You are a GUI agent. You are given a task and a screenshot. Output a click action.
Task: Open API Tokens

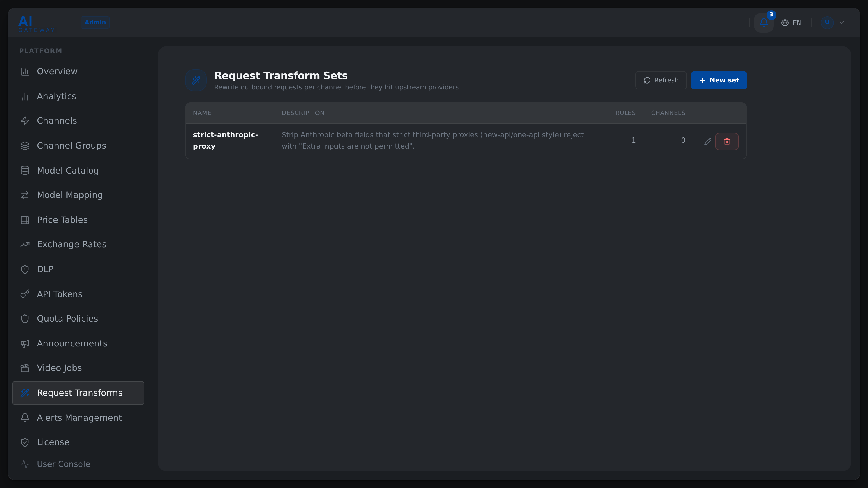(x=78, y=294)
